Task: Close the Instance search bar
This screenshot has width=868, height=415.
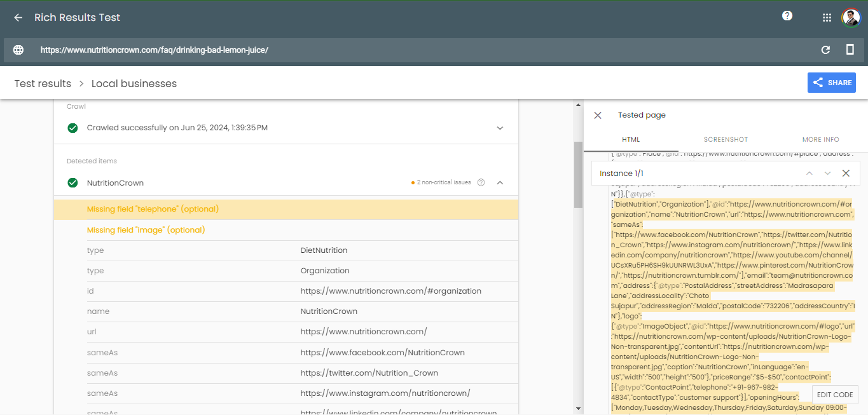Action: pyautogui.click(x=846, y=173)
